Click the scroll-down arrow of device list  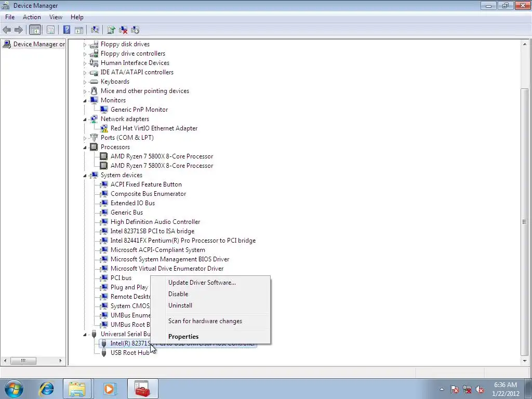(525, 361)
